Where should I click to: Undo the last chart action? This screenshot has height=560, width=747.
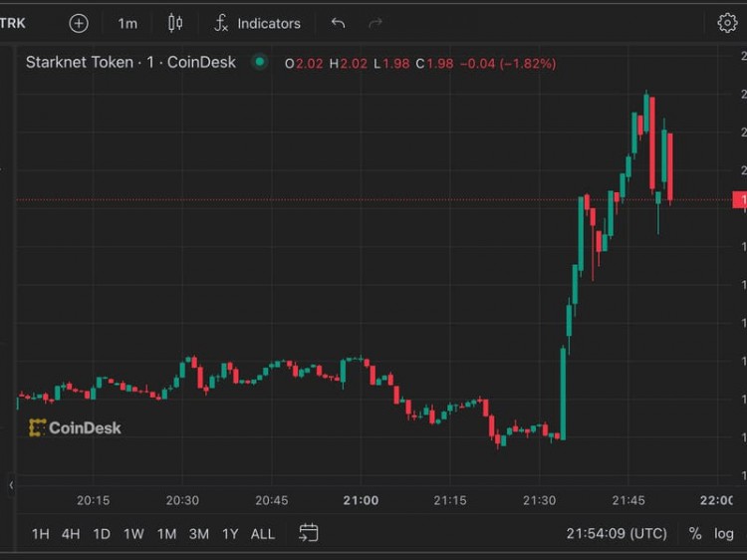click(338, 23)
